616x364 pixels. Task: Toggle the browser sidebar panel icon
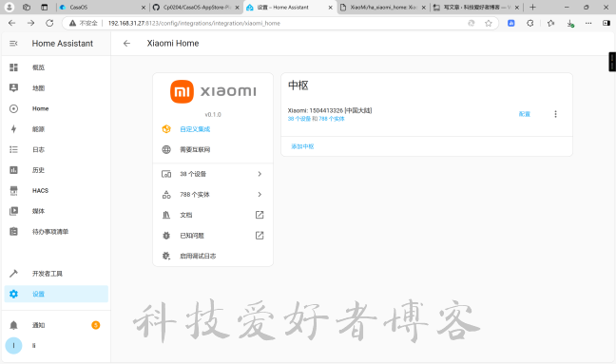tap(606, 23)
